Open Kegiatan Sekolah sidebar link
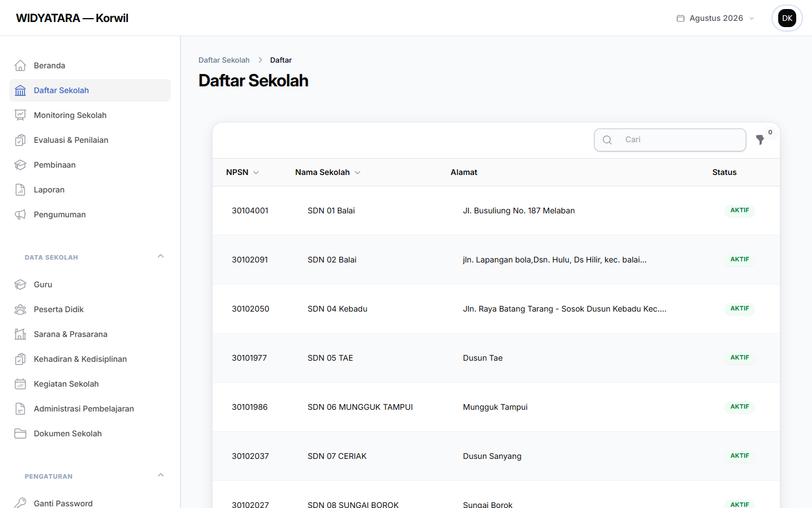This screenshot has height=508, width=812. (x=90, y=384)
